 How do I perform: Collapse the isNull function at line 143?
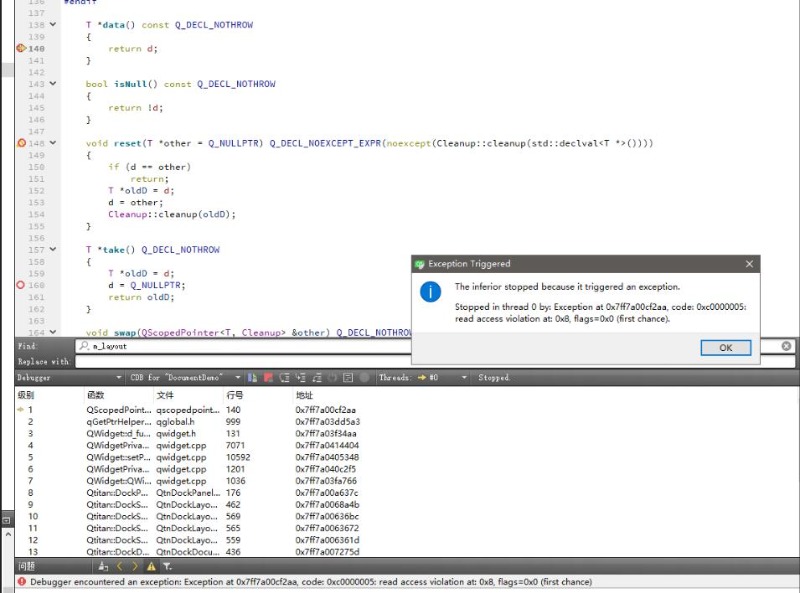coord(54,84)
